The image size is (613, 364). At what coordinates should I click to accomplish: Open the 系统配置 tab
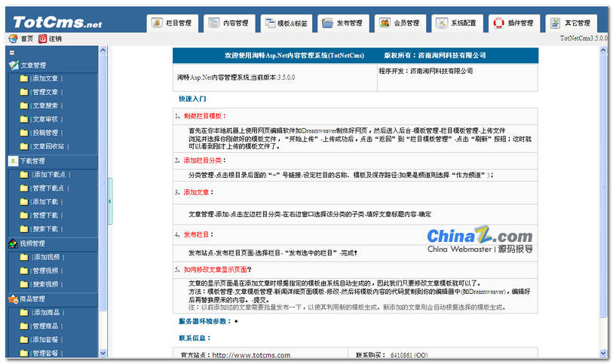[x=458, y=23]
